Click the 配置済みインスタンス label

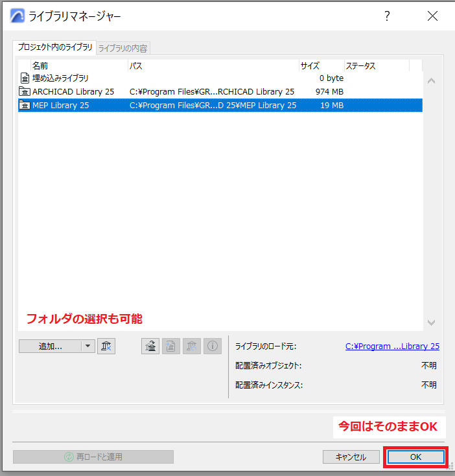point(269,385)
